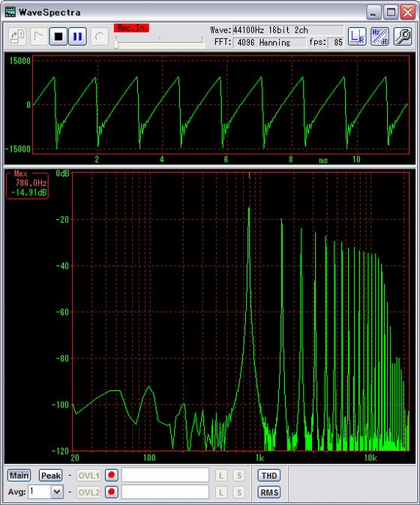This screenshot has width=420, height=505.
Task: Click the grayed-out Play button
Action: [39, 37]
